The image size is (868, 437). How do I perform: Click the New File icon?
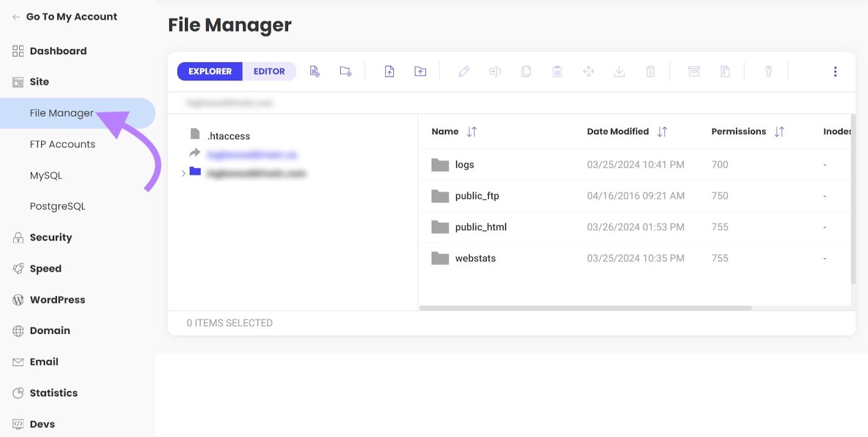tap(315, 71)
